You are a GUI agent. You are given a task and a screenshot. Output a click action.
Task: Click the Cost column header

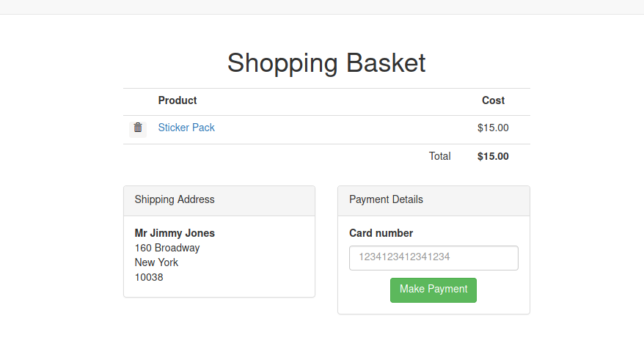(x=493, y=100)
